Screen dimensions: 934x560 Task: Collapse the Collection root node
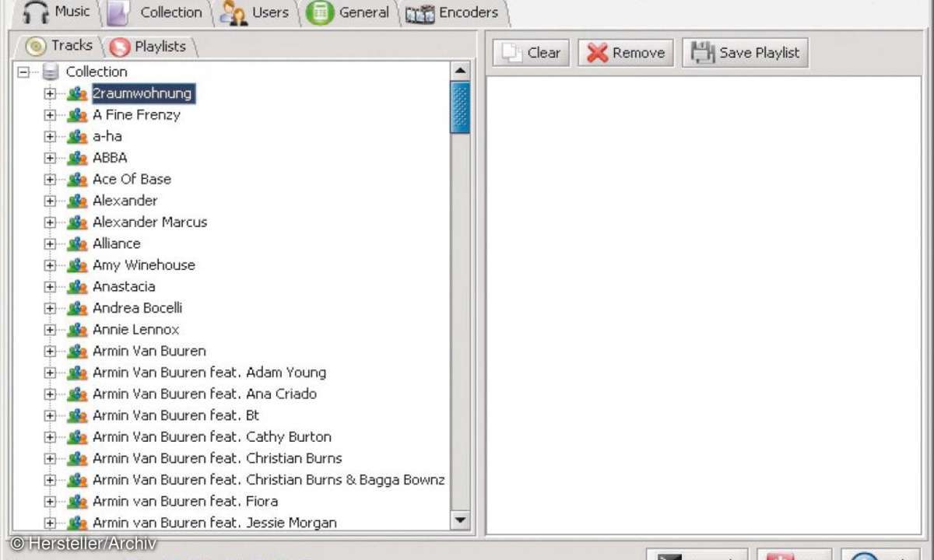coord(23,72)
